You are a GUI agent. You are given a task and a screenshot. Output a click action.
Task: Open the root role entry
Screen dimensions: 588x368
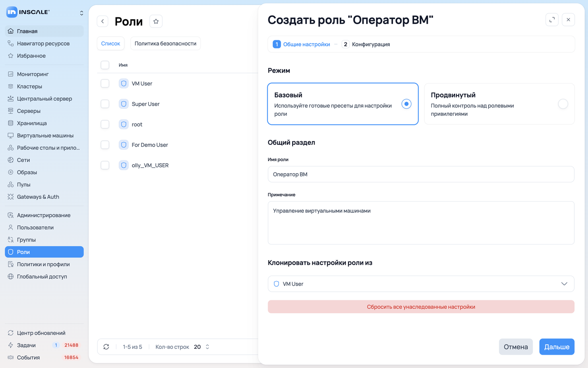[x=137, y=124]
